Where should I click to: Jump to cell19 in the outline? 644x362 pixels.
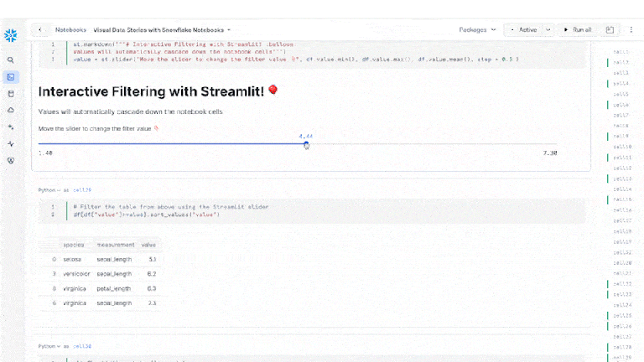pos(622,241)
